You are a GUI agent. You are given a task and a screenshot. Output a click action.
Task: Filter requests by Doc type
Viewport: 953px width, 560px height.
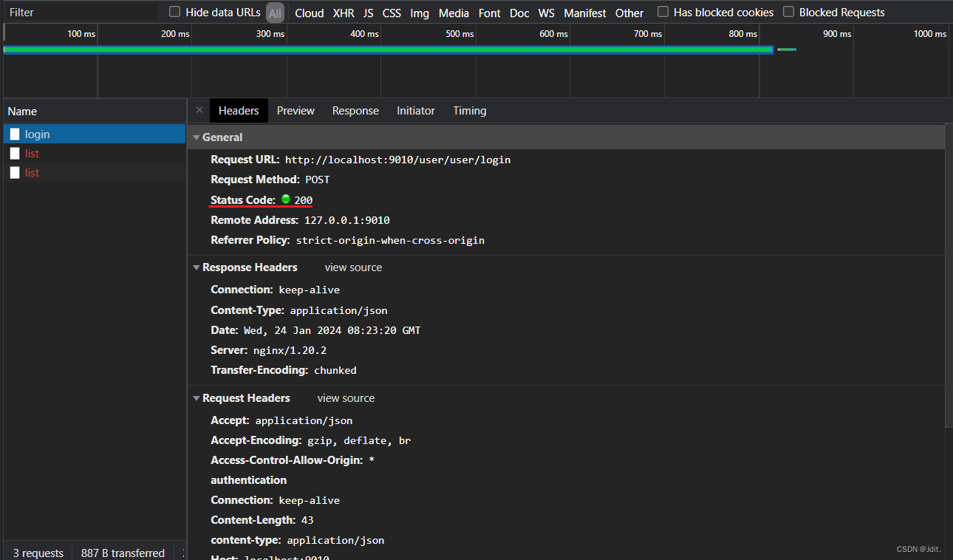(519, 13)
